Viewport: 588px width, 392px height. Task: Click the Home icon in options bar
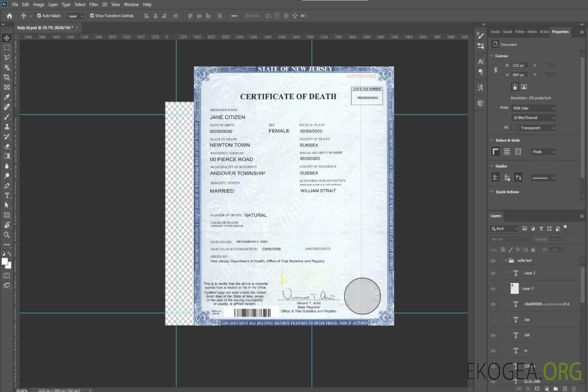coord(9,16)
